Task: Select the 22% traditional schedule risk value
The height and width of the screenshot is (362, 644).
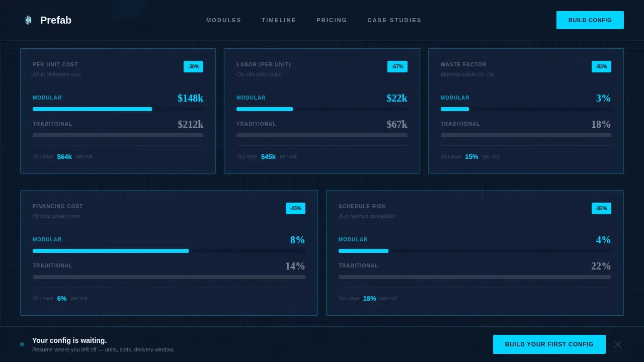Action: [601, 266]
